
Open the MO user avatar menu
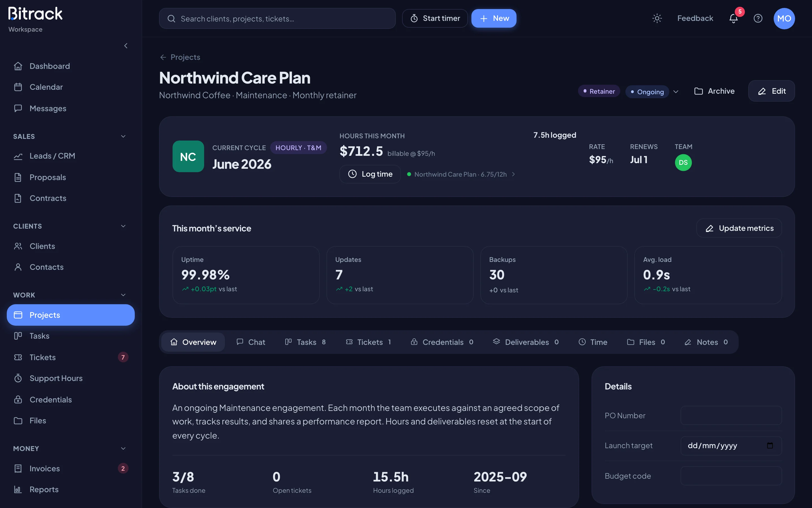coord(784,18)
